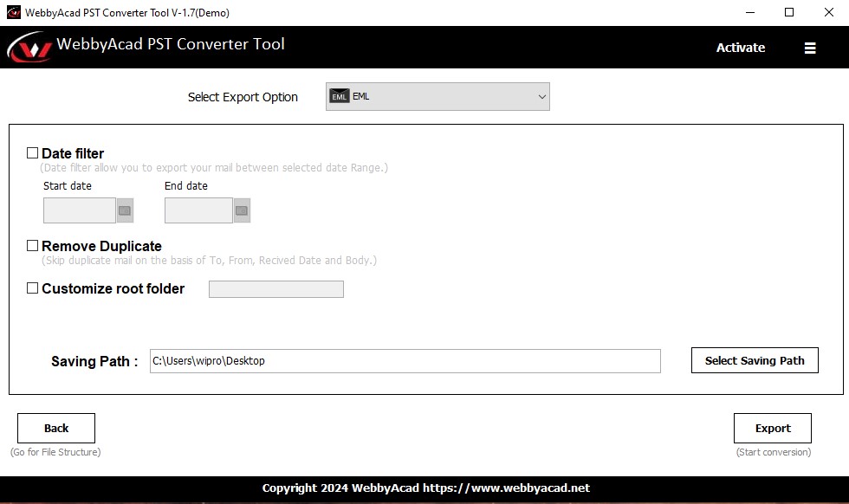Check the Customize root folder option
The width and height of the screenshot is (849, 504).
point(33,288)
